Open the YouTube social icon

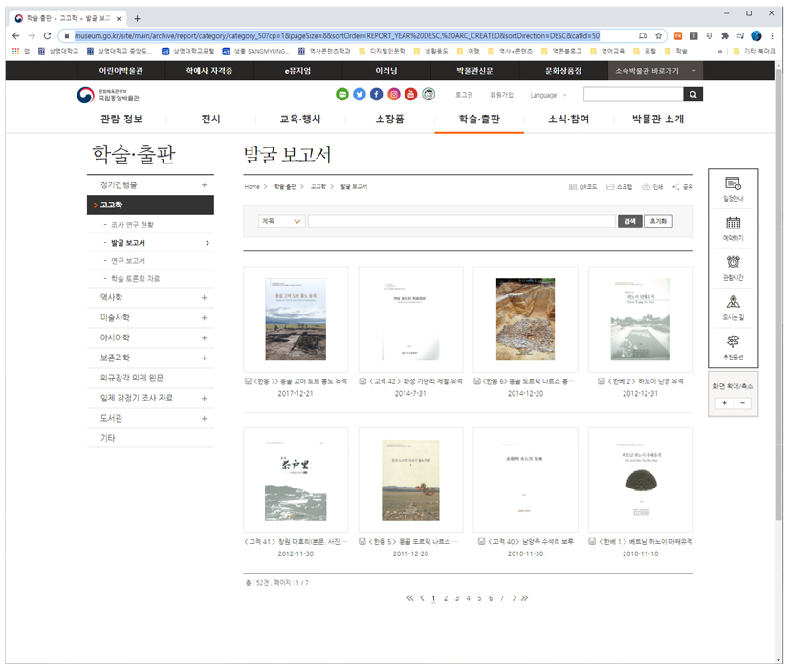(x=411, y=94)
